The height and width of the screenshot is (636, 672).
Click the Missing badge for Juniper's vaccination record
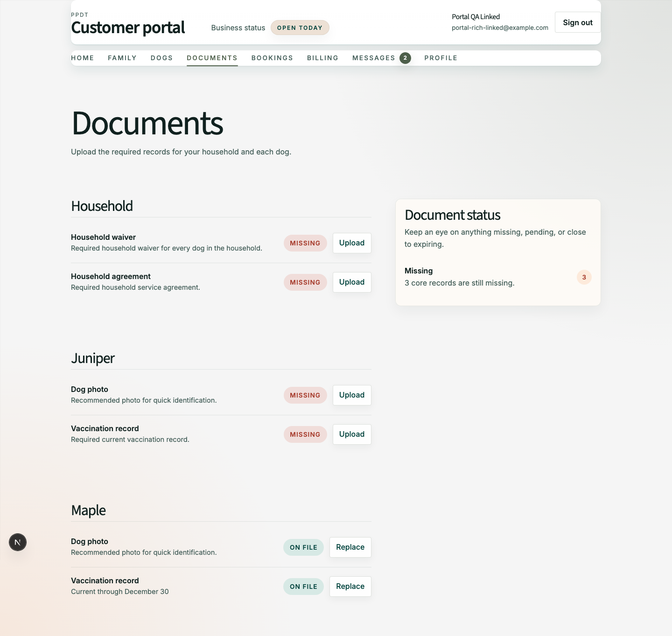(x=305, y=434)
